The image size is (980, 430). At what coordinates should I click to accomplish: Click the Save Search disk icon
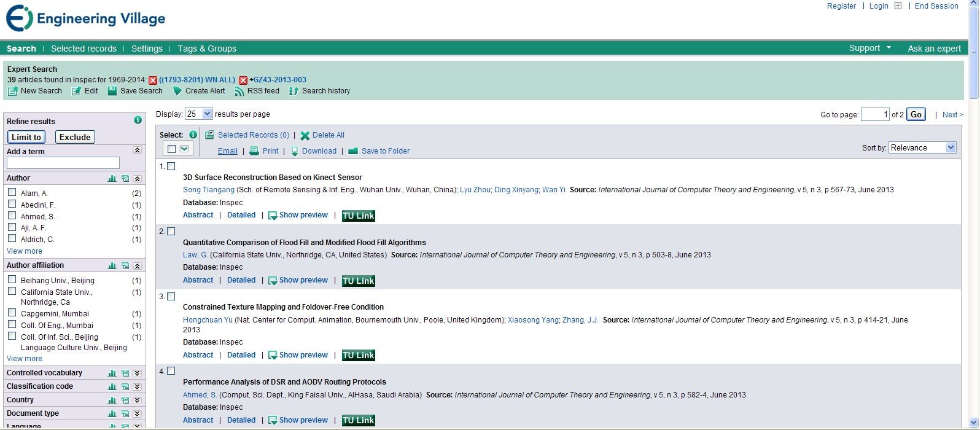click(112, 91)
